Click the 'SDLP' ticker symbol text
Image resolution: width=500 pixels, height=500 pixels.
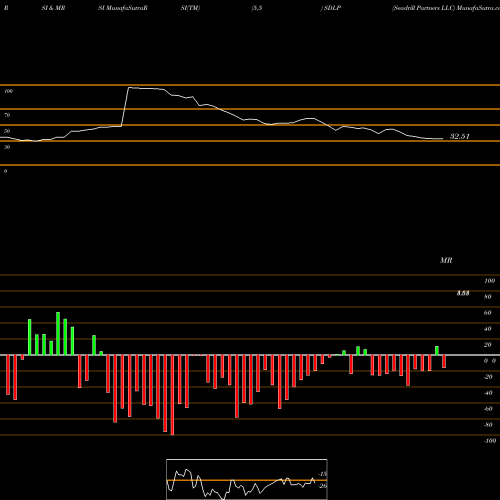point(332,8)
